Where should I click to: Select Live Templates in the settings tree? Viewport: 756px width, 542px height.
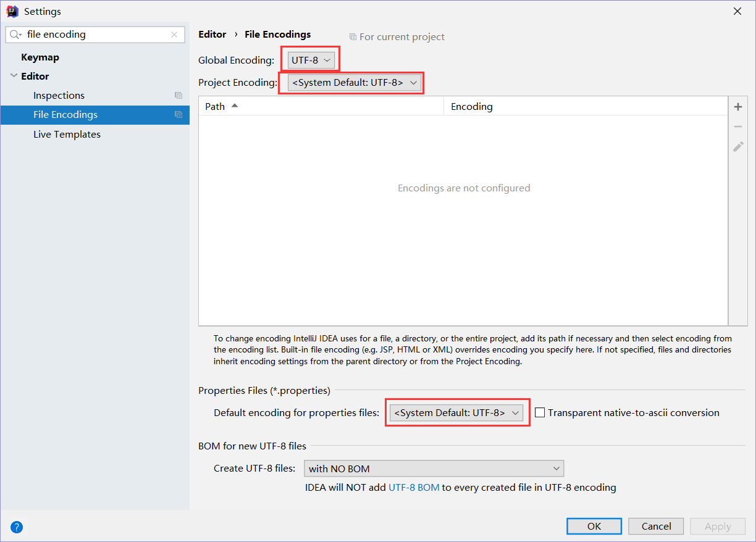click(x=67, y=135)
